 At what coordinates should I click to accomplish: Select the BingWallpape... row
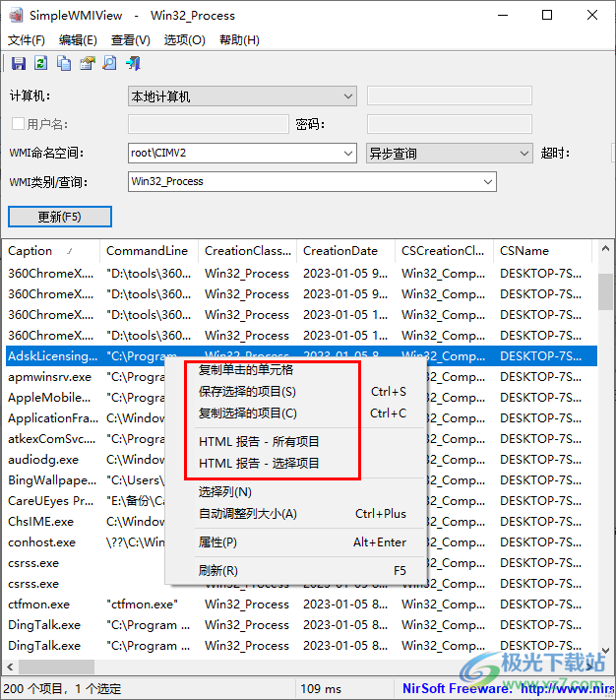(x=52, y=479)
